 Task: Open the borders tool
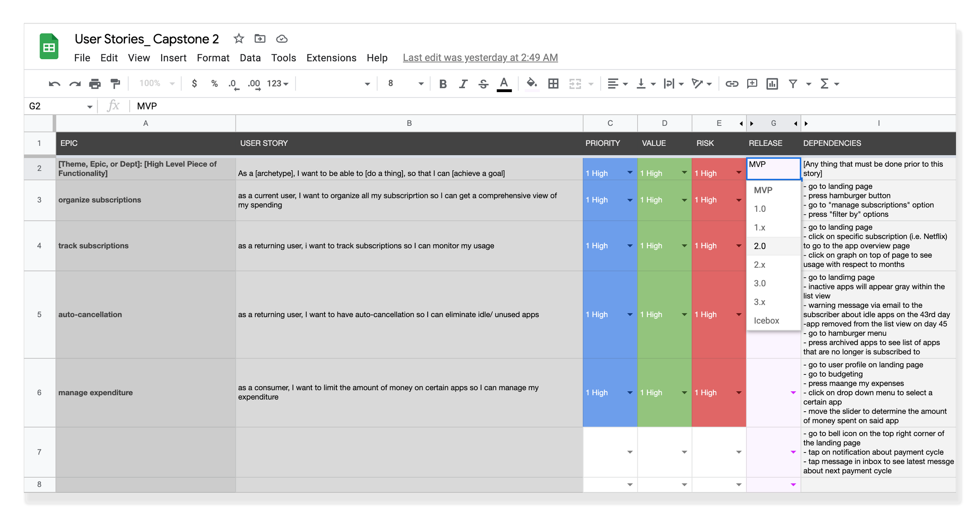click(553, 84)
